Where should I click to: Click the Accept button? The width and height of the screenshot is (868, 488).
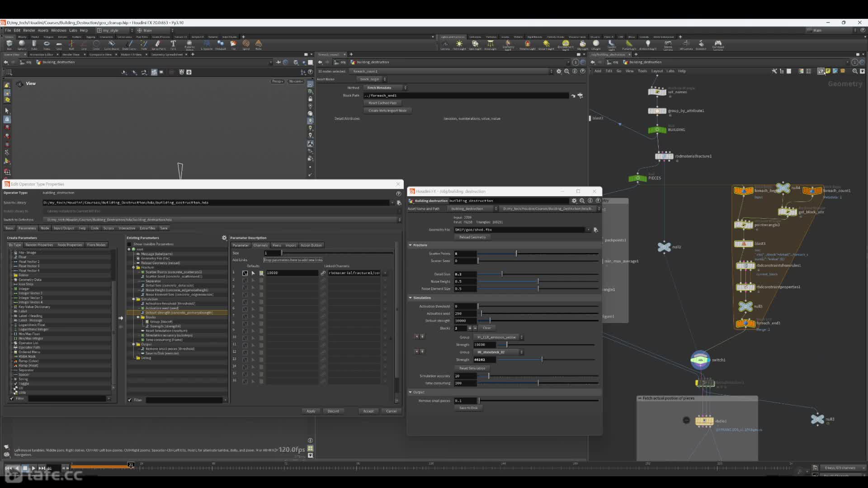click(368, 411)
